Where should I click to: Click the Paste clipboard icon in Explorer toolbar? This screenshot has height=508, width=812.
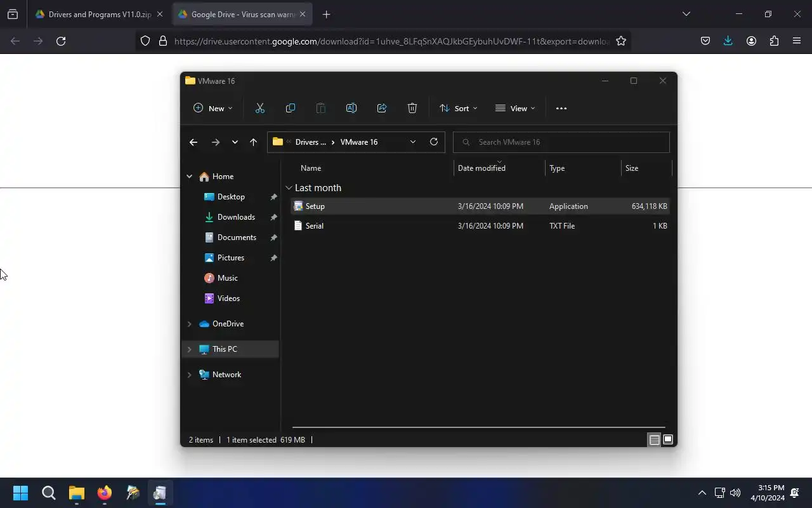pos(321,108)
